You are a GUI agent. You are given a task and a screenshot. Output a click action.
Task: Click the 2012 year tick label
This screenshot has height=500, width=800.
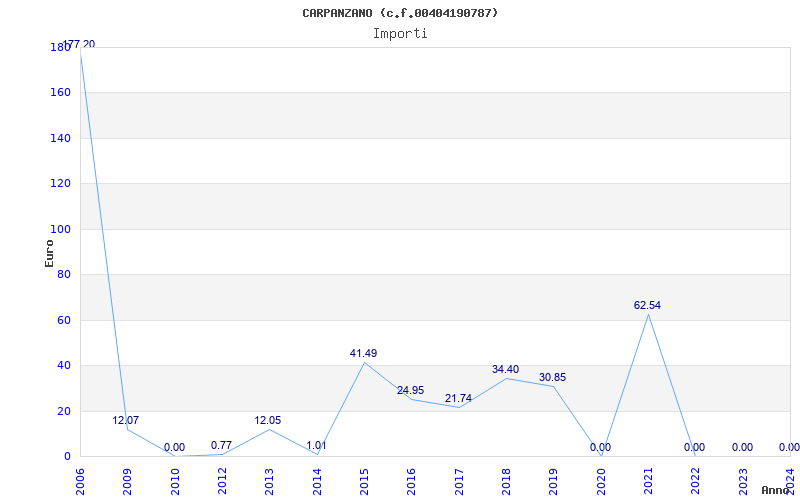click(x=222, y=482)
